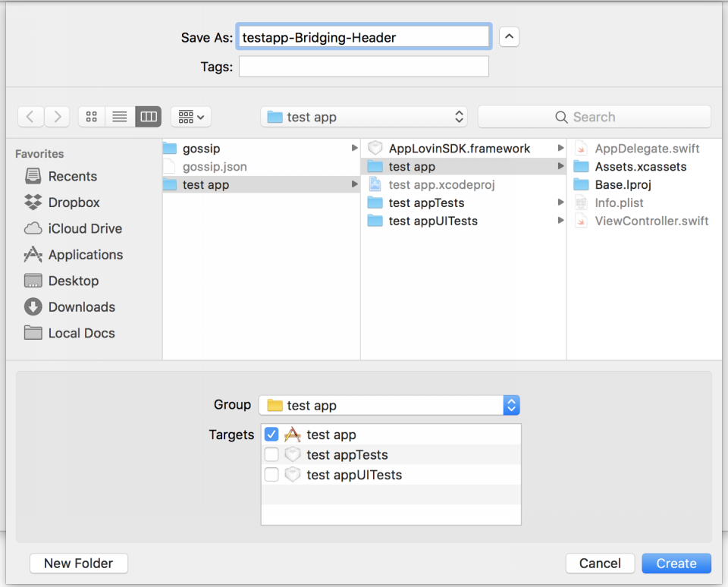Switch to list view mode
Viewport: 728px width, 587px height.
point(120,117)
